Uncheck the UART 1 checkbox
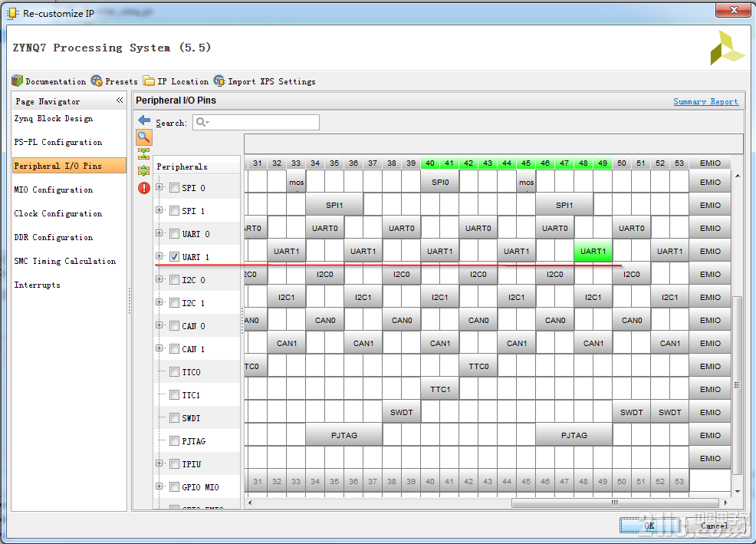The height and width of the screenshot is (544, 756). click(175, 257)
